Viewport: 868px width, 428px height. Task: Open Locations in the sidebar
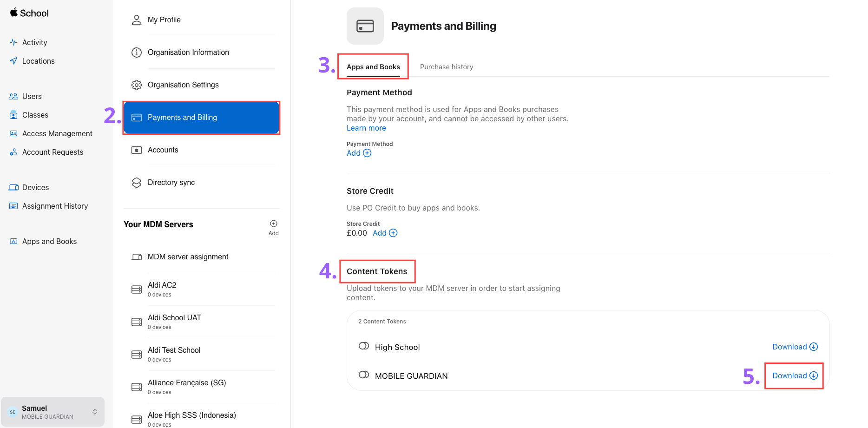38,61
